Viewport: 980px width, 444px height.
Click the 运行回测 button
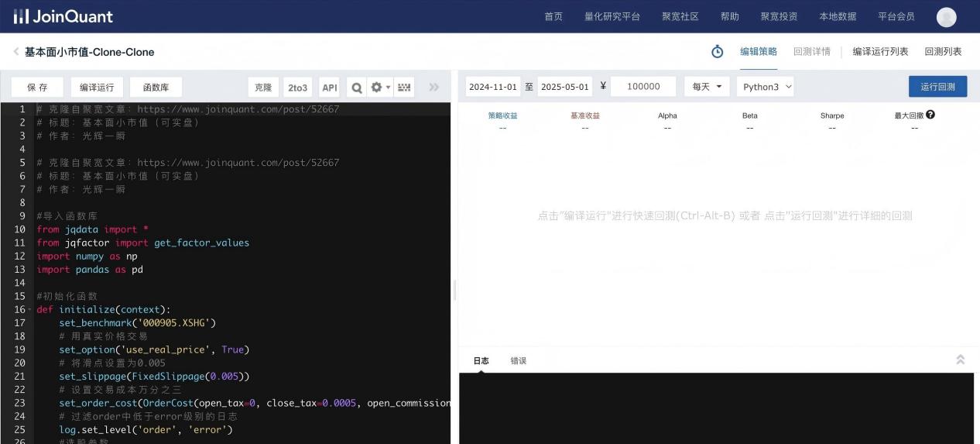tap(937, 87)
